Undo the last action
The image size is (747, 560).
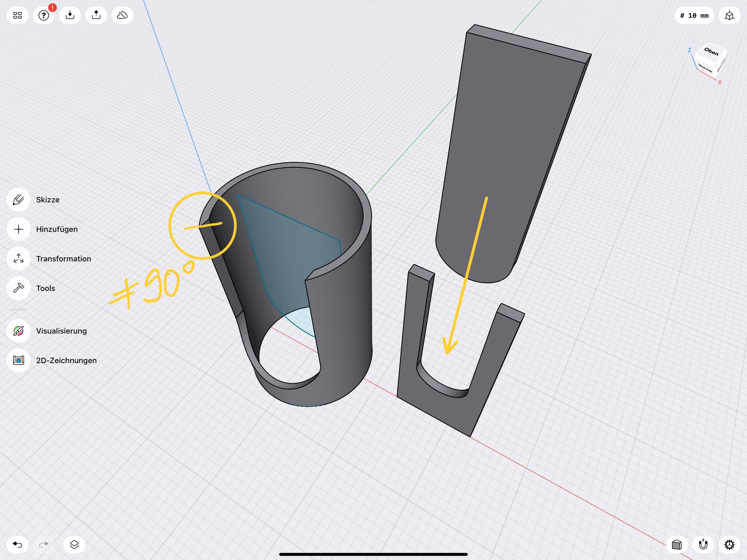18,544
